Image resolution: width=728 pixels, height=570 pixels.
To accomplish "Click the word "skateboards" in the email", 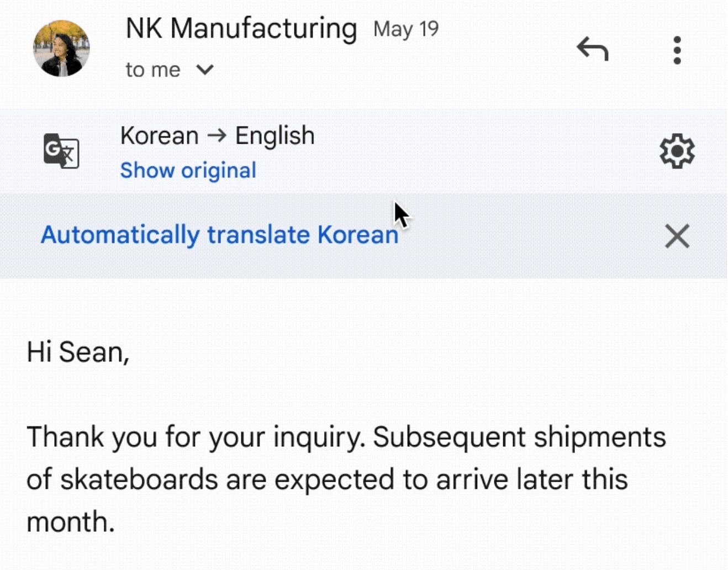I will pos(139,479).
